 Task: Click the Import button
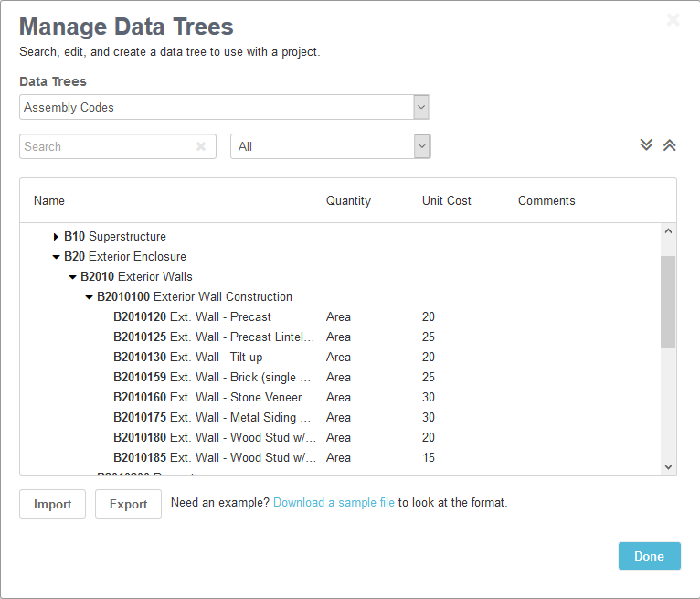pyautogui.click(x=53, y=504)
